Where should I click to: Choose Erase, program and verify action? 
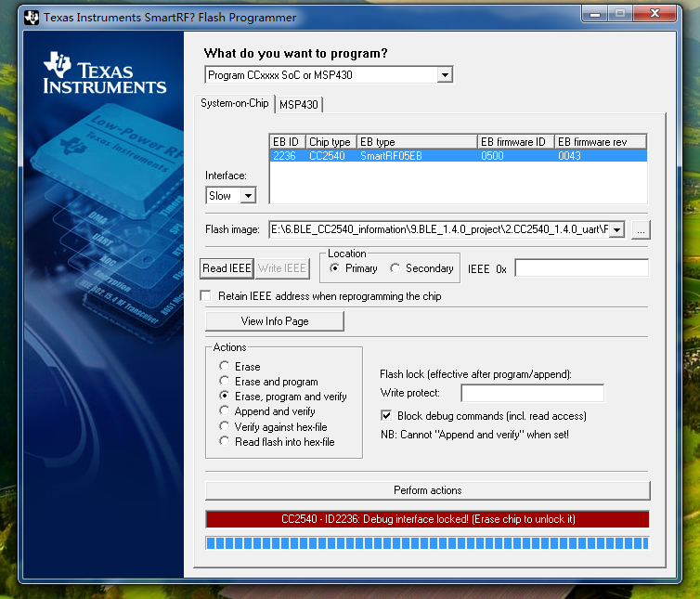224,396
